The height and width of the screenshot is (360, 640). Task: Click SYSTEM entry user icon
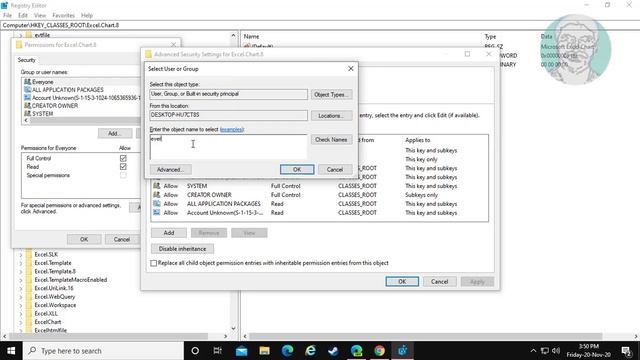tap(156, 186)
